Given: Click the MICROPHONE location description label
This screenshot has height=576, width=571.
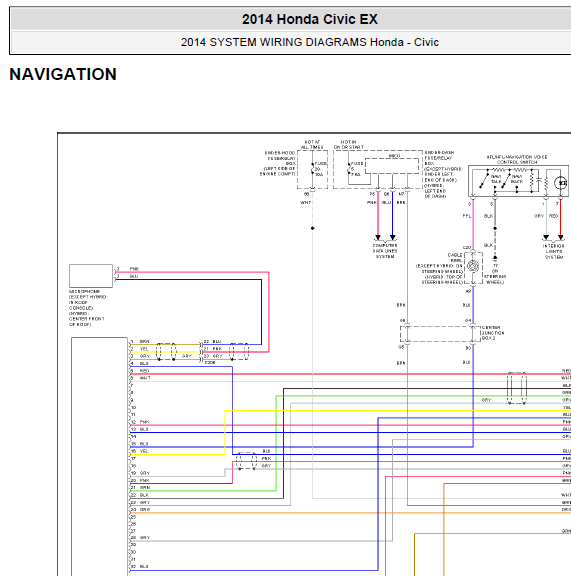Looking at the screenshot, I should [x=88, y=308].
